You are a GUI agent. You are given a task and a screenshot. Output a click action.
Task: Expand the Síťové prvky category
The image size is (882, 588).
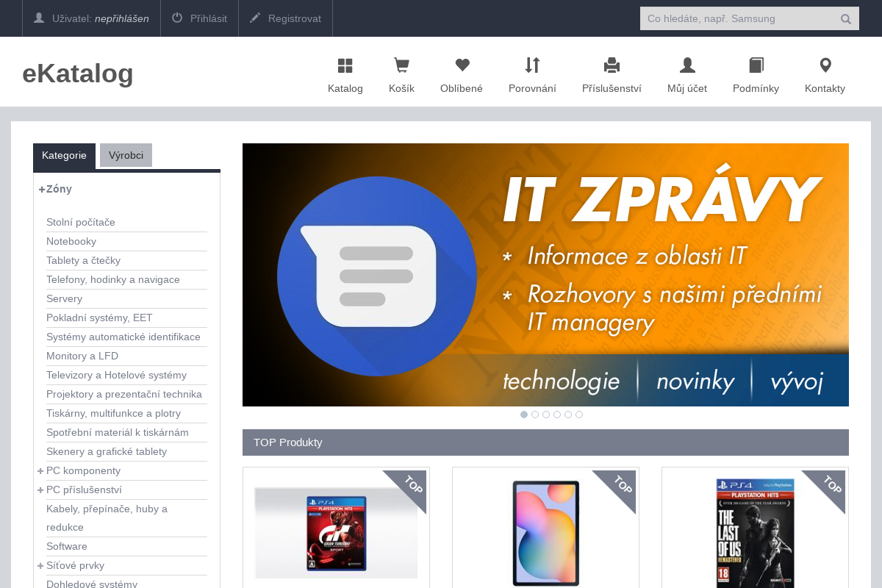41,566
